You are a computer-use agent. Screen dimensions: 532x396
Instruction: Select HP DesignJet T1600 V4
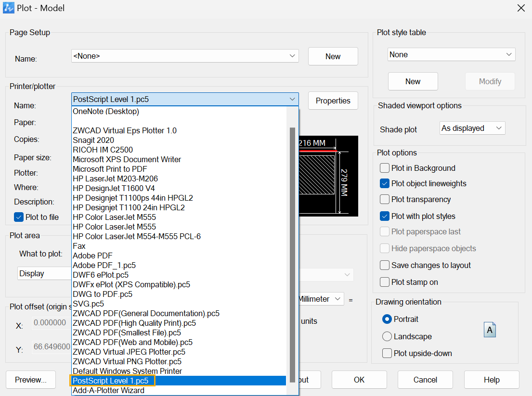(x=179, y=188)
